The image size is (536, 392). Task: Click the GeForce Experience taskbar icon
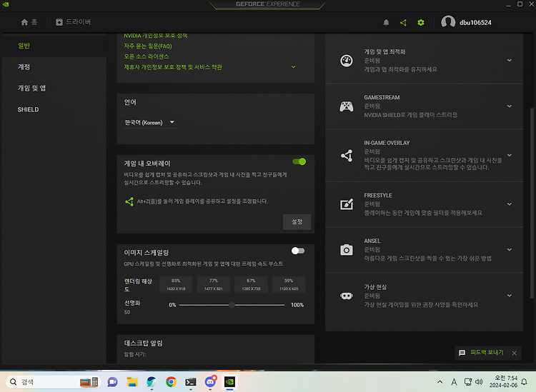click(229, 382)
